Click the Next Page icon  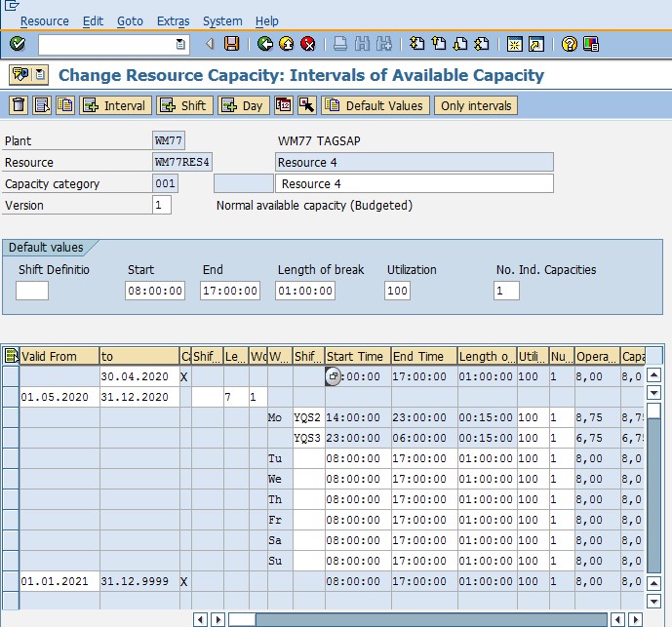460,44
